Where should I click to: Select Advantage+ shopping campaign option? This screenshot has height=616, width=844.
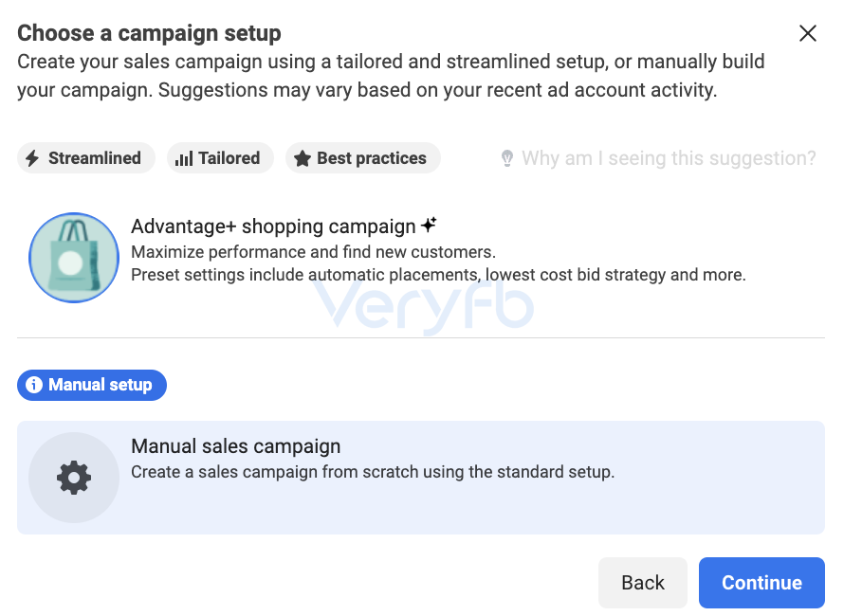tap(421, 258)
